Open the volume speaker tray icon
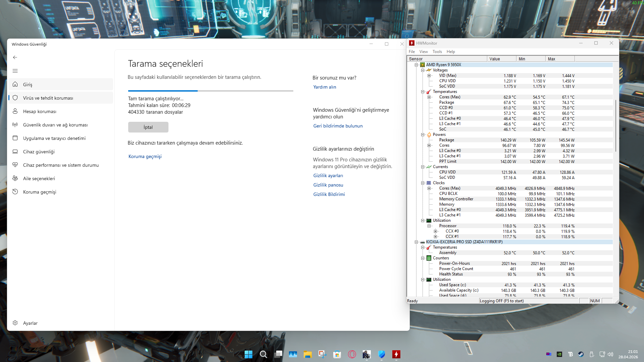644x362 pixels. [610, 354]
